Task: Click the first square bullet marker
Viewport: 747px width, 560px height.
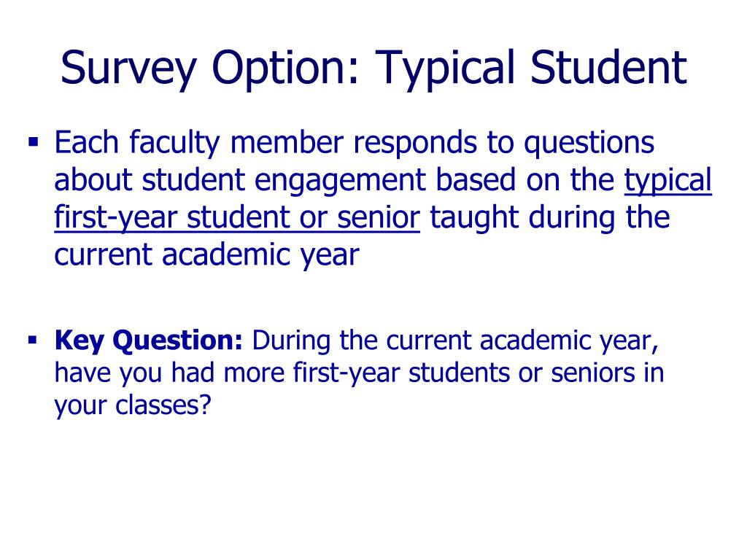Action: point(33,142)
